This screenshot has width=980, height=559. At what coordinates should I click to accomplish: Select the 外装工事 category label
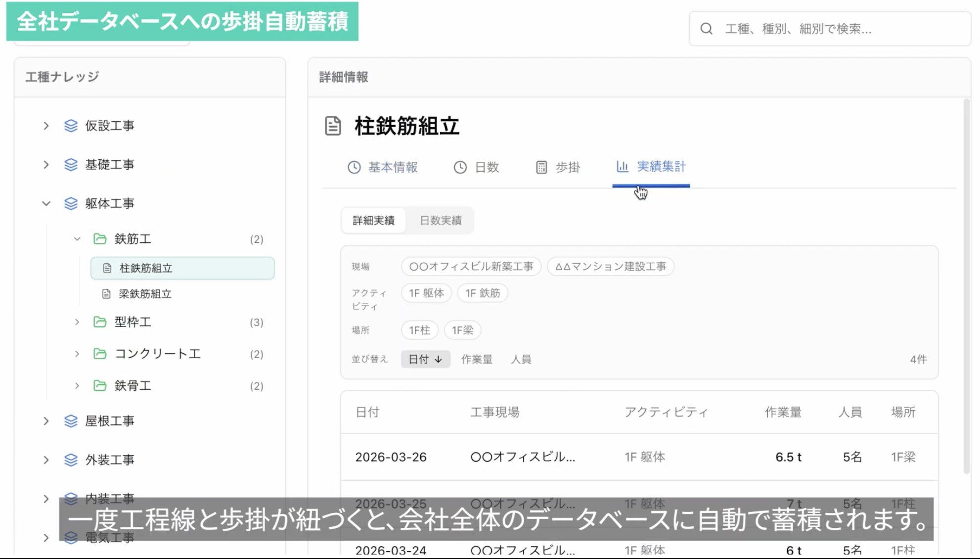pyautogui.click(x=110, y=460)
